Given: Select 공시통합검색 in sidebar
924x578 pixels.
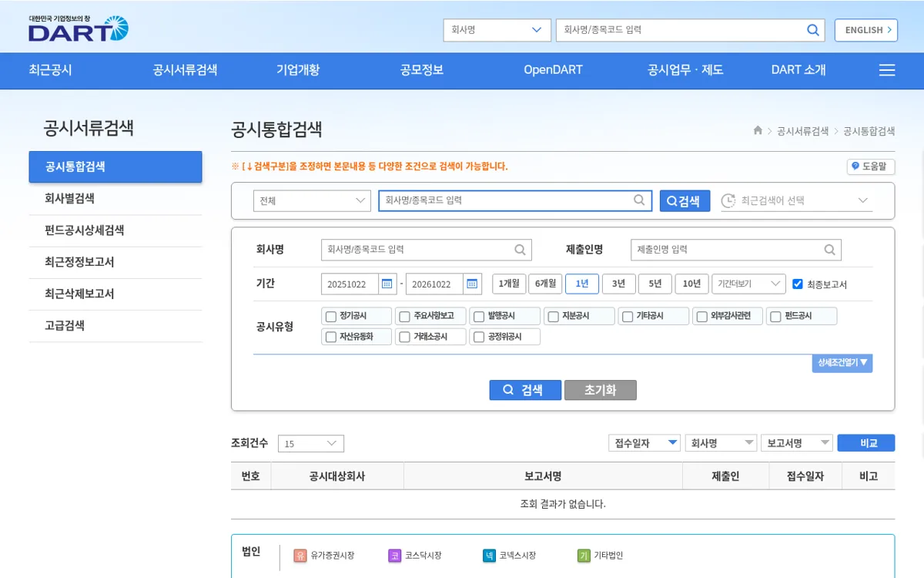Looking at the screenshot, I should (115, 166).
